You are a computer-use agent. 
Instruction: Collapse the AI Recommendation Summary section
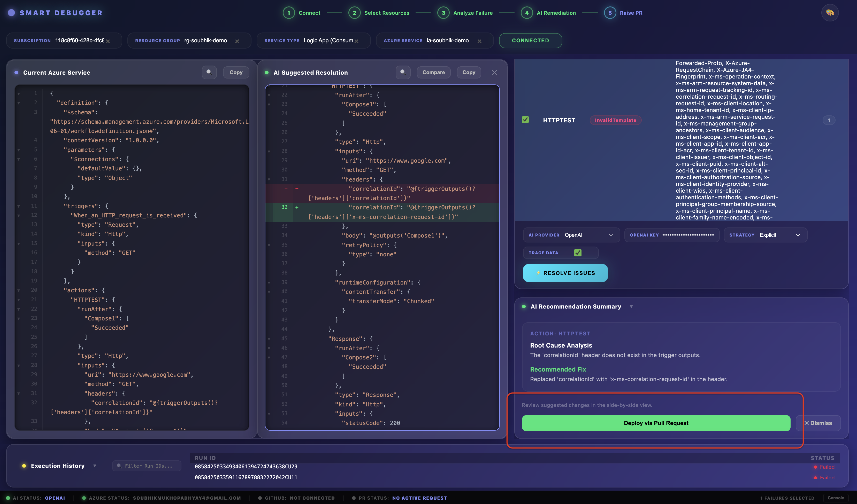(x=631, y=306)
